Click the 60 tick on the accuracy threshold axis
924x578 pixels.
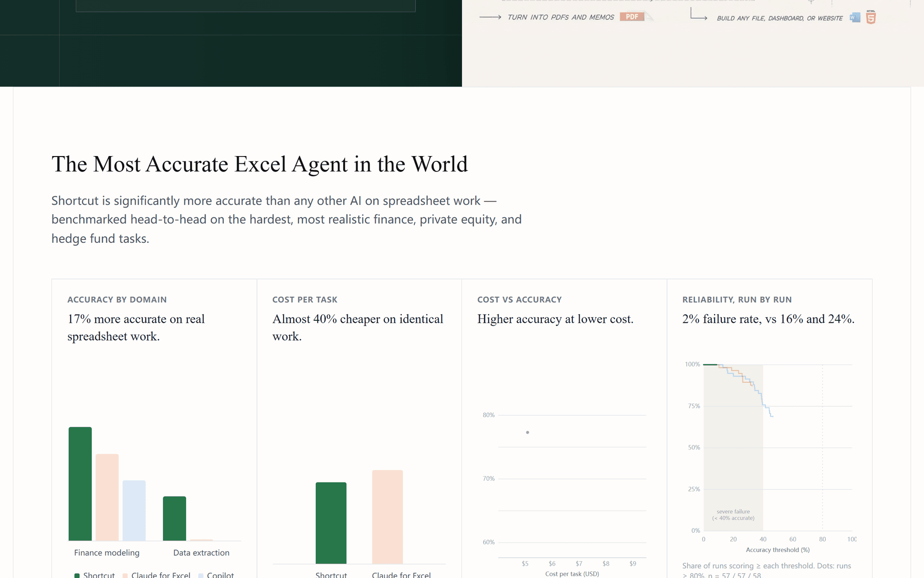pos(793,539)
